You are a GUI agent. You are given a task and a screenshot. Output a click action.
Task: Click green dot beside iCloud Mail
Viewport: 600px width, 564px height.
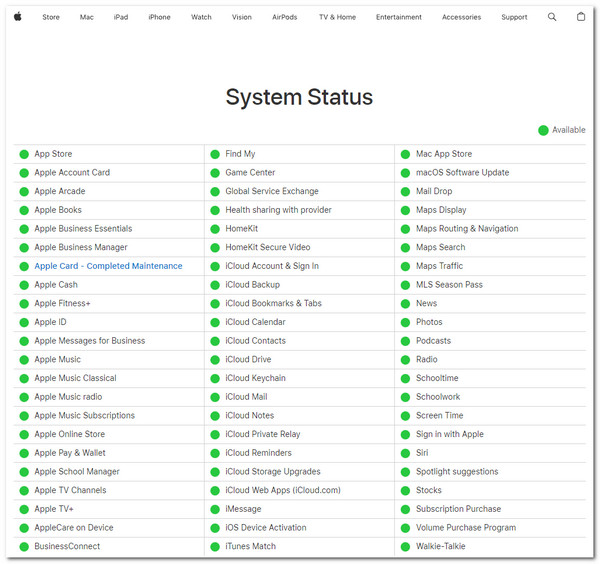point(215,397)
